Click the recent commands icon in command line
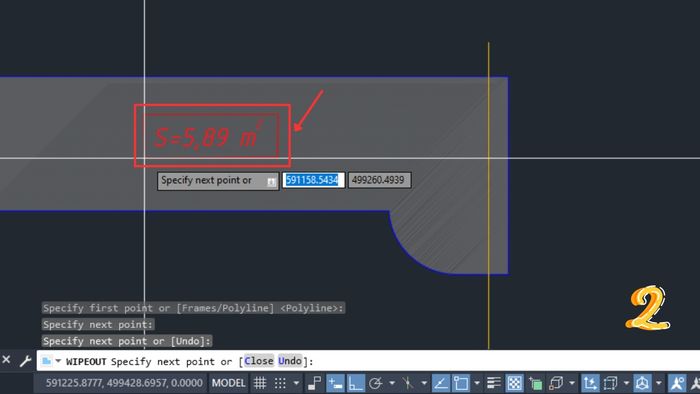Image resolution: width=700 pixels, height=394 pixels. [x=46, y=361]
